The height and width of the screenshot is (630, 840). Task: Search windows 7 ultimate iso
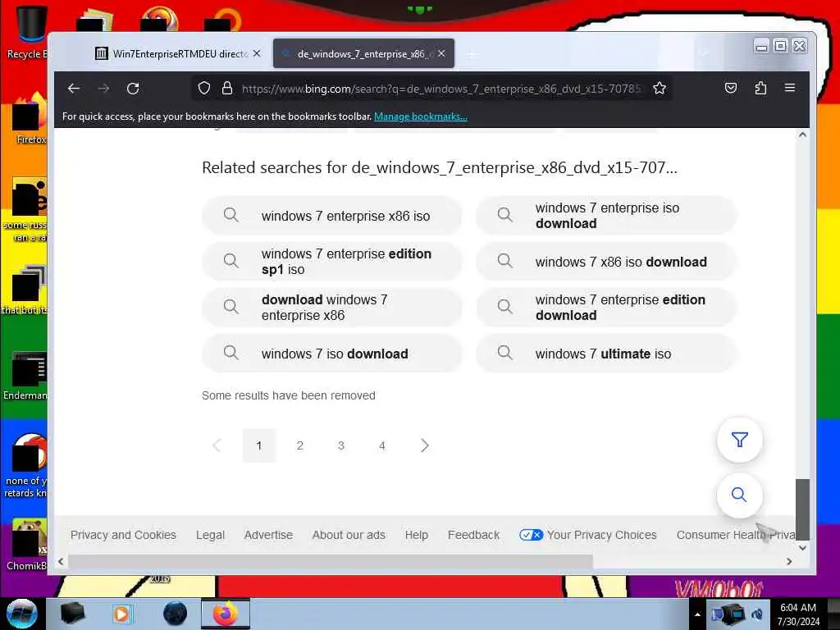tap(606, 354)
